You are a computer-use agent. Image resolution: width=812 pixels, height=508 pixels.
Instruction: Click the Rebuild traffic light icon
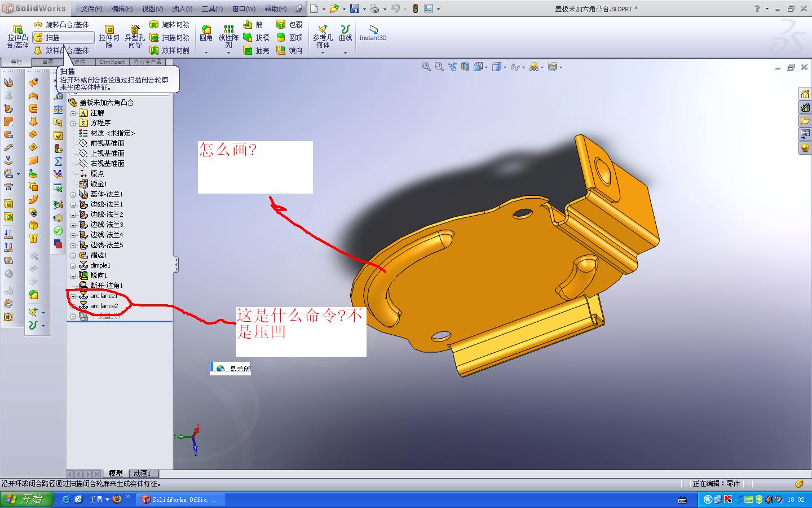(416, 8)
